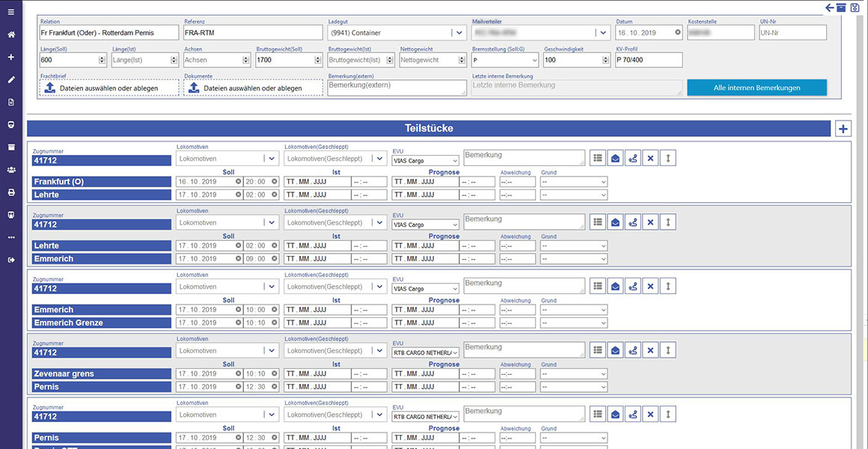Click the Referenz field containing FRA-RTM
This screenshot has width=868, height=449.
(253, 33)
